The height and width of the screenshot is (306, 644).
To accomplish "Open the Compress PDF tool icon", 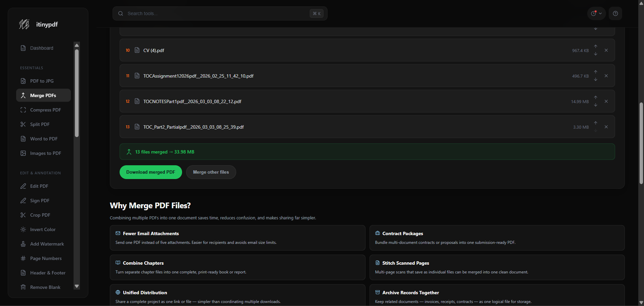I will coord(23,110).
